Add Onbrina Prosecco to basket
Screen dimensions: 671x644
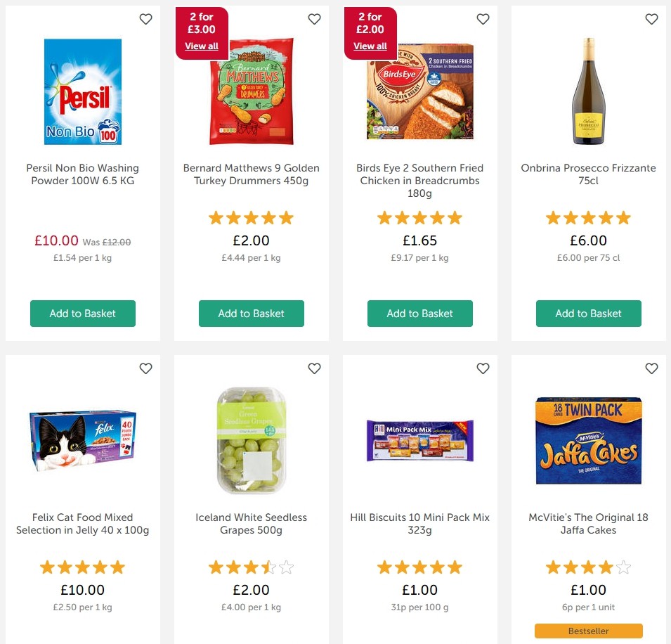(x=588, y=314)
